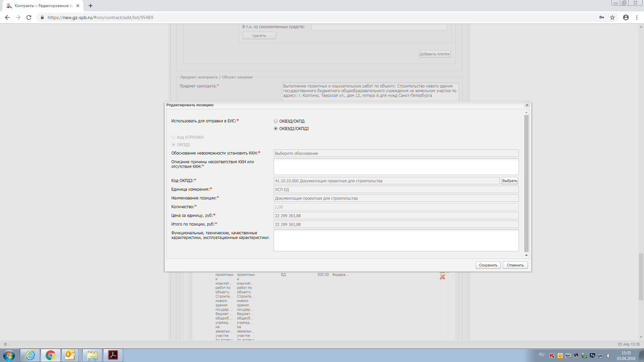The height and width of the screenshot is (362, 644).
Task: Select the ОКВЭД2/ОКПД2 radio option
Action: pos(276,129)
